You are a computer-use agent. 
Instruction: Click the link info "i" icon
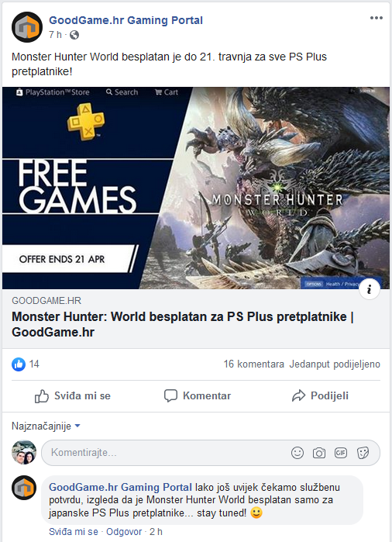click(x=370, y=288)
